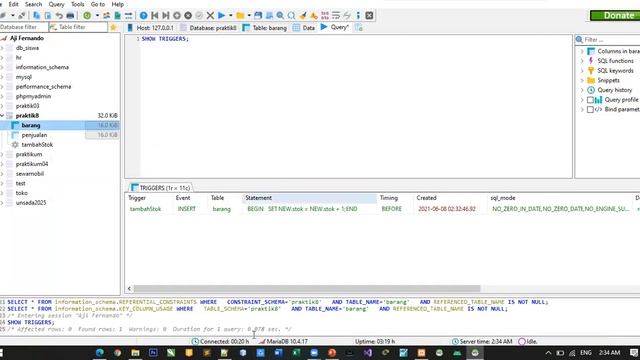
Task: Click the Load SQL file folder icon
Action: [x=240, y=16]
